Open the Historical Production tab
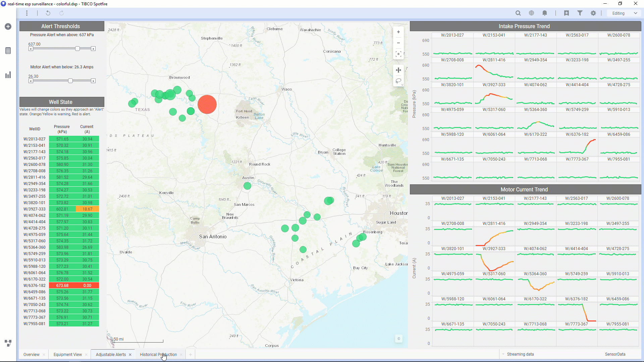The height and width of the screenshot is (362, 644). [x=158, y=355]
